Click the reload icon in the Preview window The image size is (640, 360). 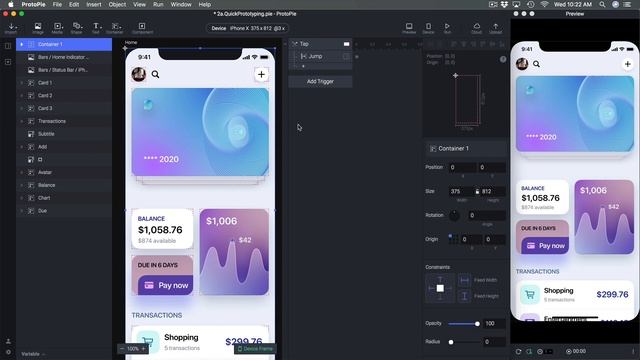(x=518, y=351)
